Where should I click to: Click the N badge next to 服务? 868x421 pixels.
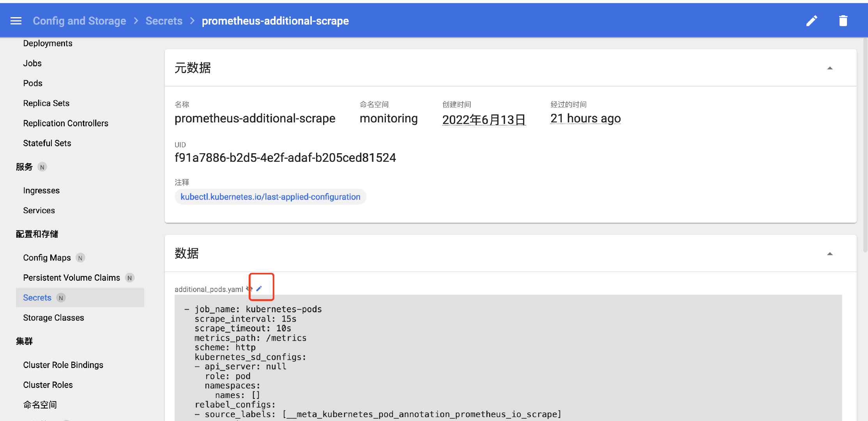pos(42,167)
